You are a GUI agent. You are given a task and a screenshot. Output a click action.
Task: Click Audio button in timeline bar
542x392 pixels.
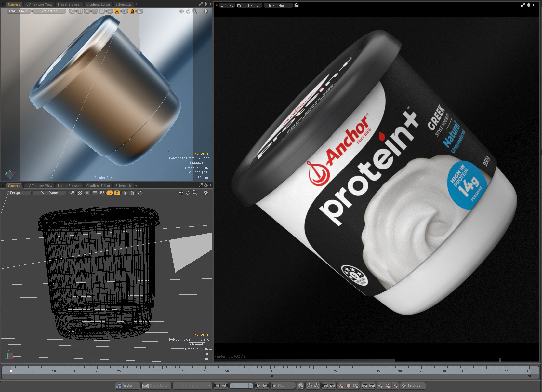pyautogui.click(x=128, y=386)
